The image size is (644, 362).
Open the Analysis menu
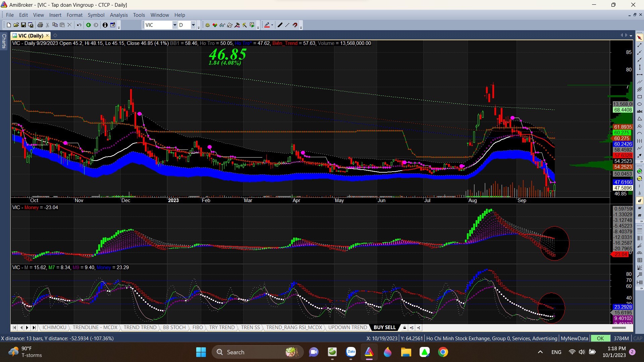tap(119, 15)
